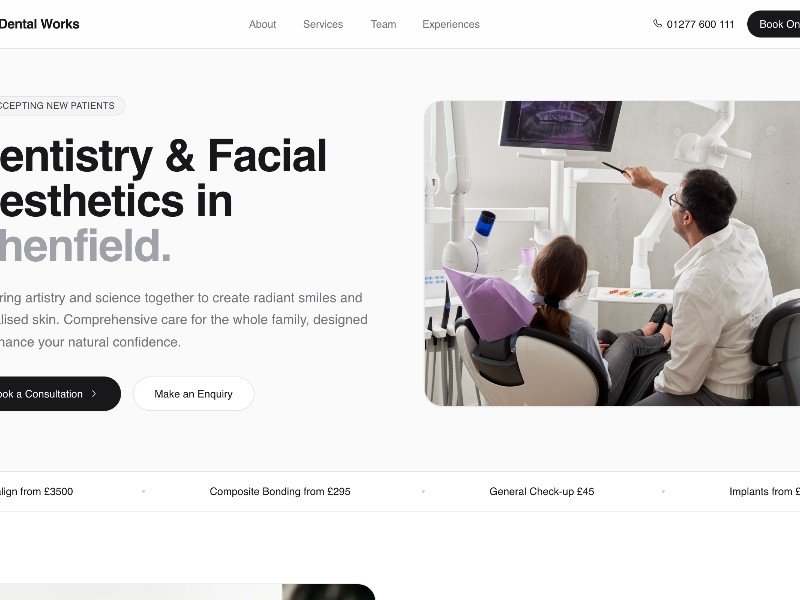Select Composite Bonding from £295 ticker item

click(280, 491)
